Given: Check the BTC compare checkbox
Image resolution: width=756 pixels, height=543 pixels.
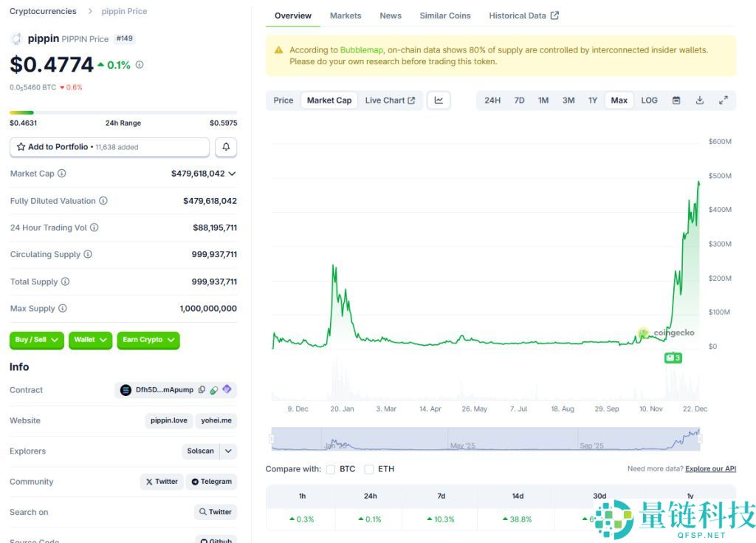Looking at the screenshot, I should [x=331, y=469].
